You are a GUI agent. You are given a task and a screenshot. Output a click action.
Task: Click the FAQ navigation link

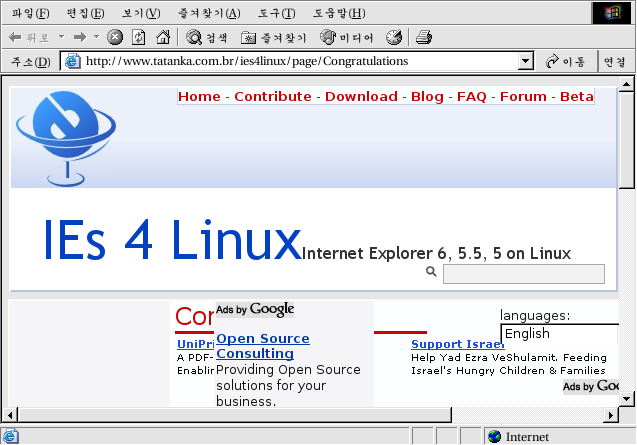pos(472,97)
